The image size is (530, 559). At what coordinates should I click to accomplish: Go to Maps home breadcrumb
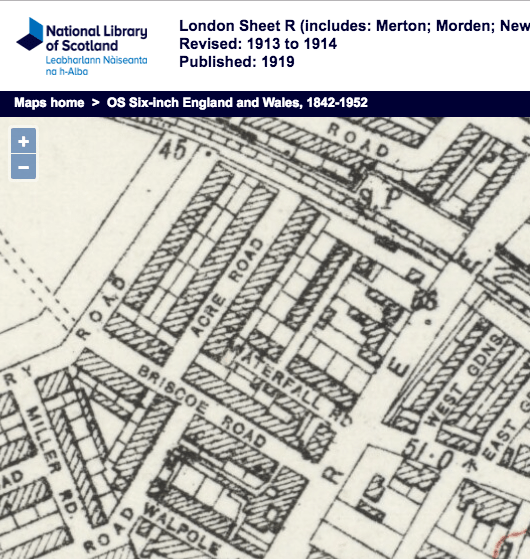(49, 103)
